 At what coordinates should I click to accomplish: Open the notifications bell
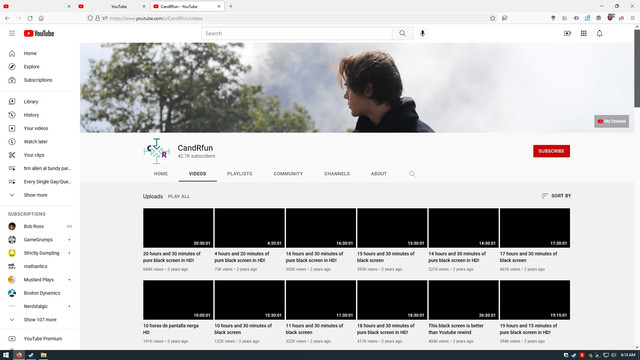600,33
